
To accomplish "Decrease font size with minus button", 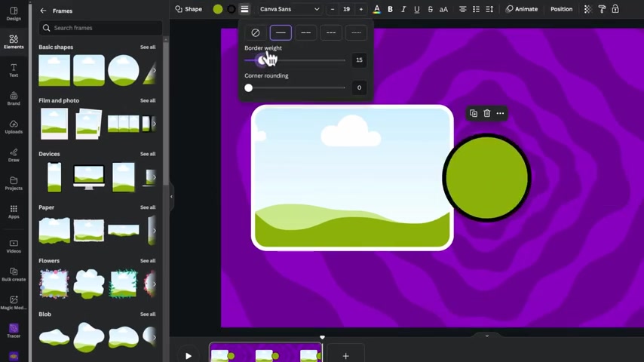I will pyautogui.click(x=333, y=9).
